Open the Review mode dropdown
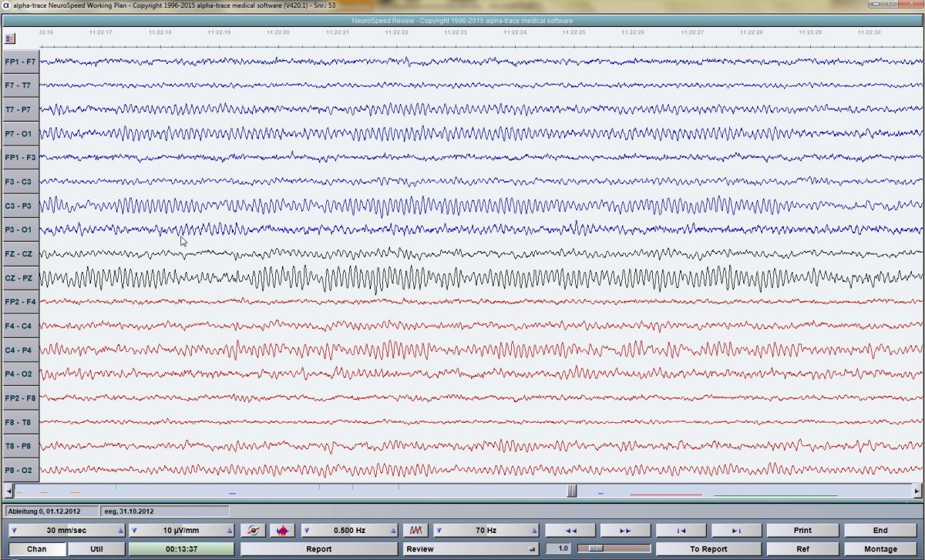This screenshot has width=925, height=560. click(470, 549)
